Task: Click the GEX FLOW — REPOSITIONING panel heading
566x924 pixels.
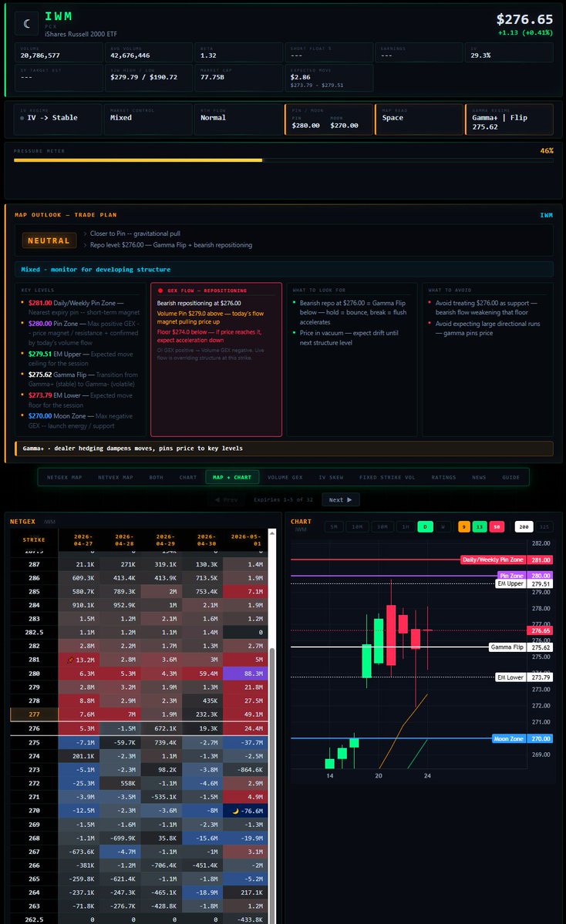Action: tap(207, 291)
